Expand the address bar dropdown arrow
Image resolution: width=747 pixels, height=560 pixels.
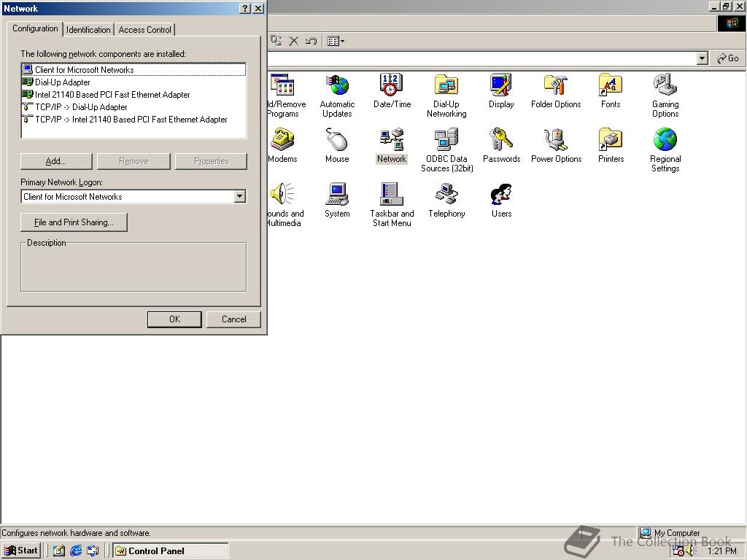(x=702, y=58)
